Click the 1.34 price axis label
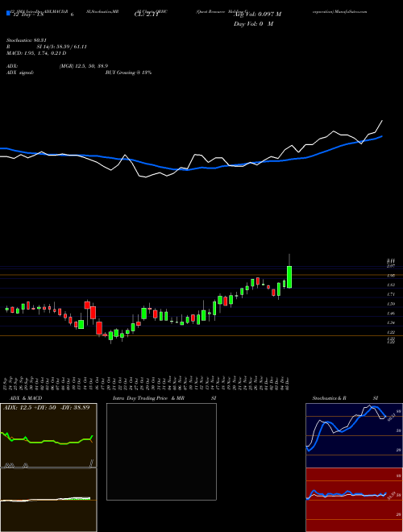Screen dimensions: 403x532 (391, 323)
